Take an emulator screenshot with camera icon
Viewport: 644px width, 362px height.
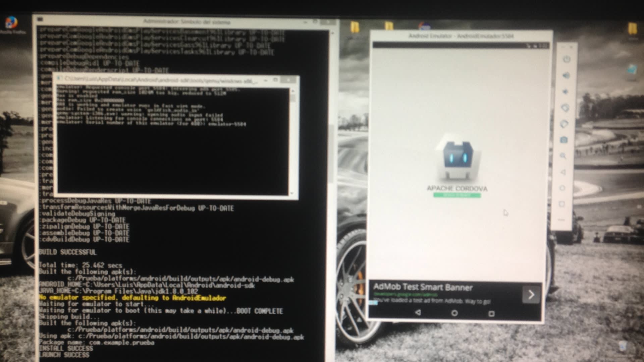coord(564,140)
